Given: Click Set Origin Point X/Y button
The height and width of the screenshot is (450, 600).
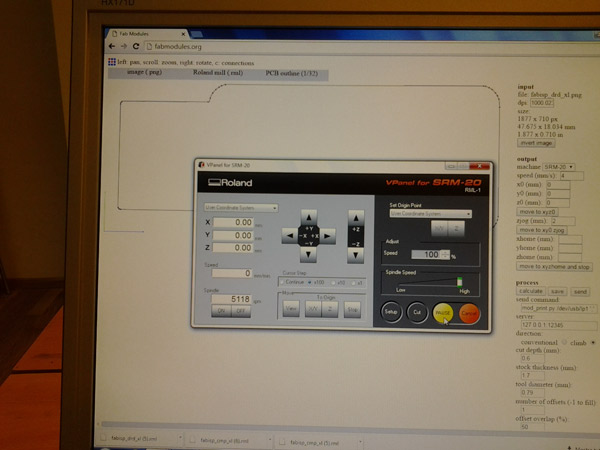Looking at the screenshot, I should tap(439, 228).
